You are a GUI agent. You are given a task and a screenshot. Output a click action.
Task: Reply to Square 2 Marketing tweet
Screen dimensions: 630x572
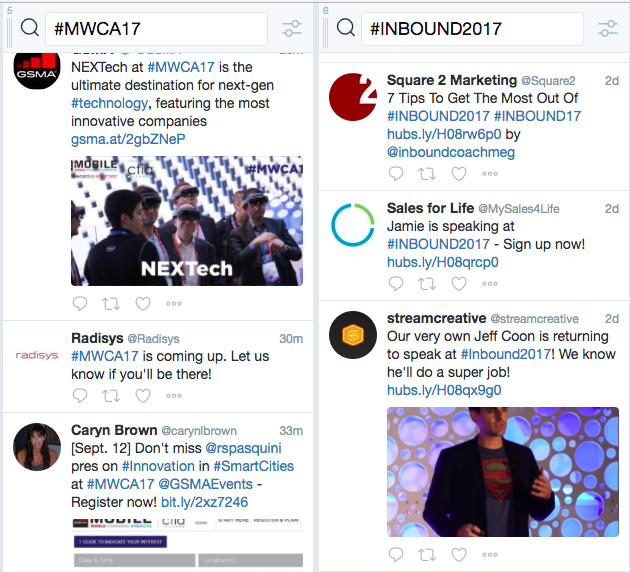point(396,174)
